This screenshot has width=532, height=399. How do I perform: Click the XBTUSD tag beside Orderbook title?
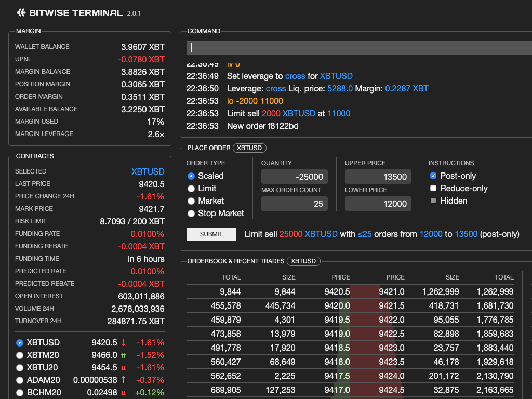(x=303, y=261)
